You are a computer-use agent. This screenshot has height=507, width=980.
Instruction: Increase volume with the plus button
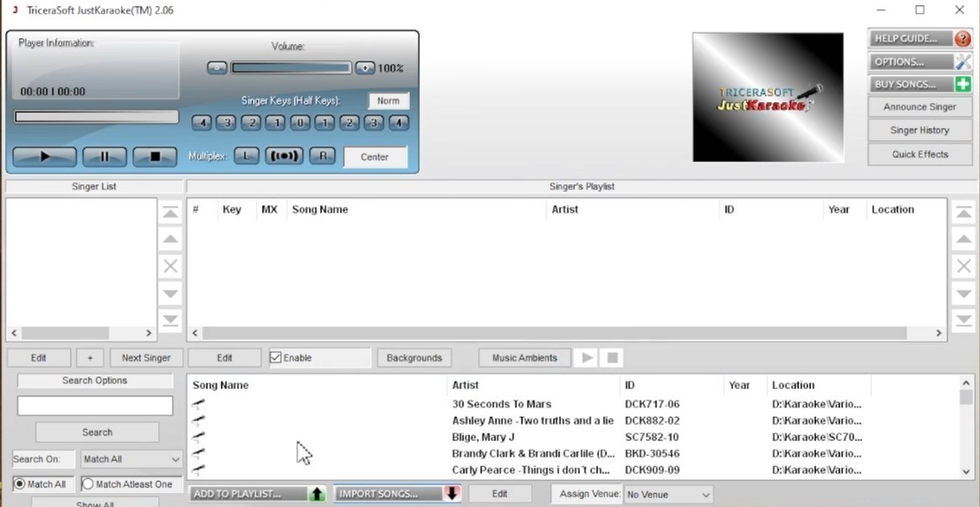(x=365, y=68)
